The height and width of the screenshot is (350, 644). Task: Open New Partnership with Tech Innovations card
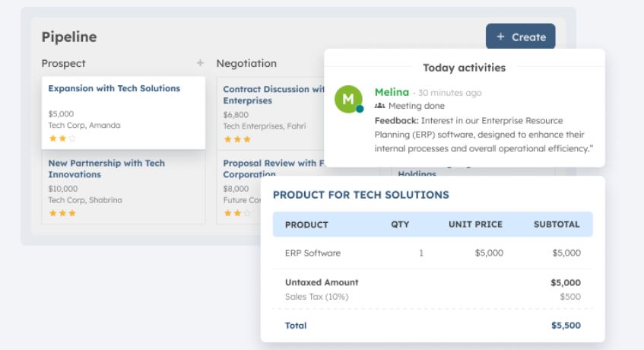(106, 168)
